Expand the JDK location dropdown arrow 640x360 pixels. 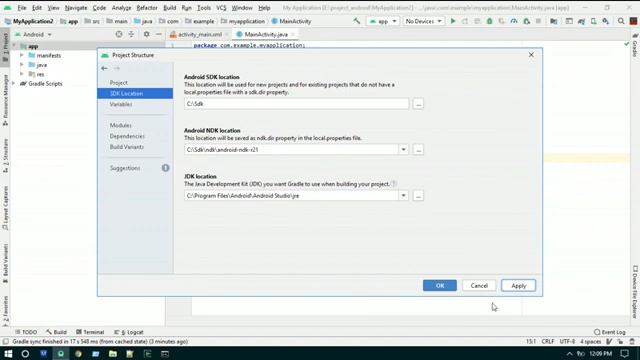tap(403, 196)
